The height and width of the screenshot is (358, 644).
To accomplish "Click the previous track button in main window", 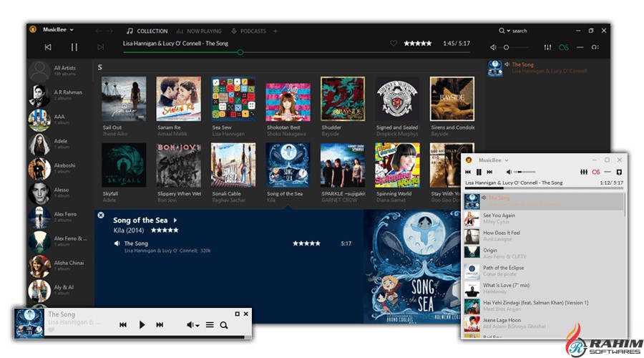I will pyautogui.click(x=48, y=47).
